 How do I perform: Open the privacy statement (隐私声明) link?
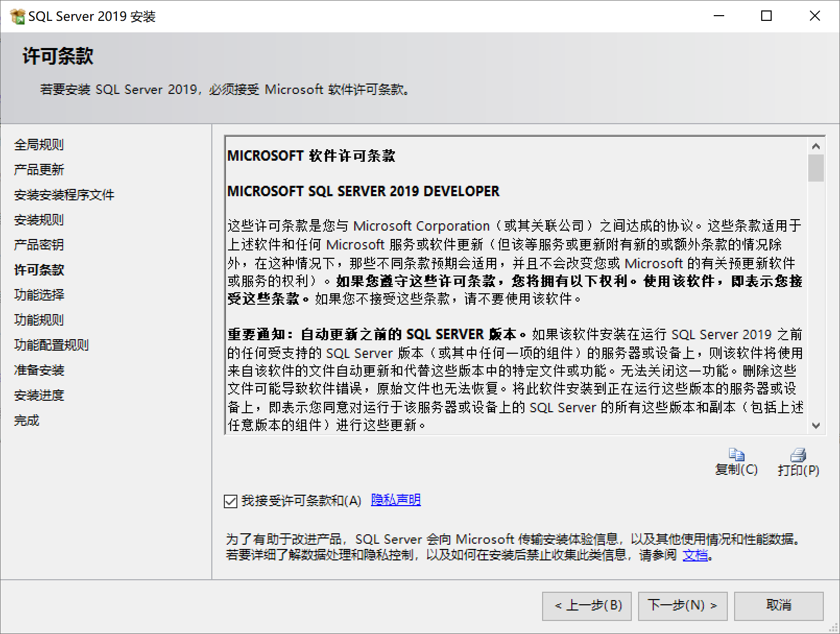point(395,500)
